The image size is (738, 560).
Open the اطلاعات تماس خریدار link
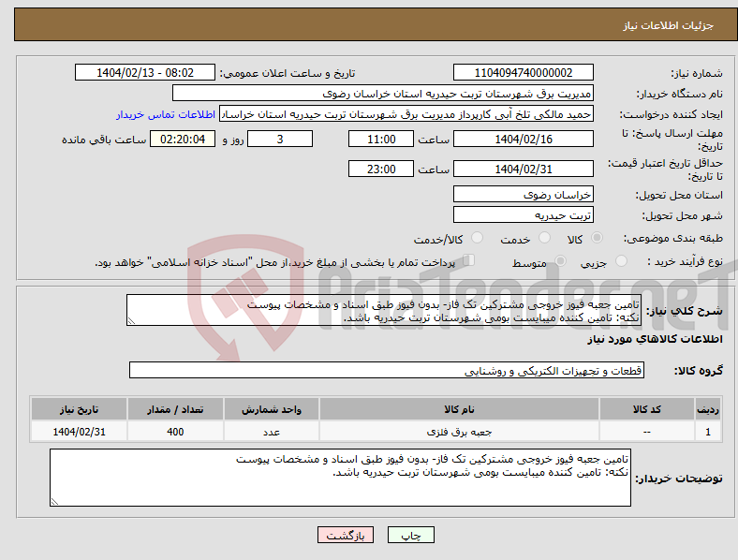coord(166,114)
